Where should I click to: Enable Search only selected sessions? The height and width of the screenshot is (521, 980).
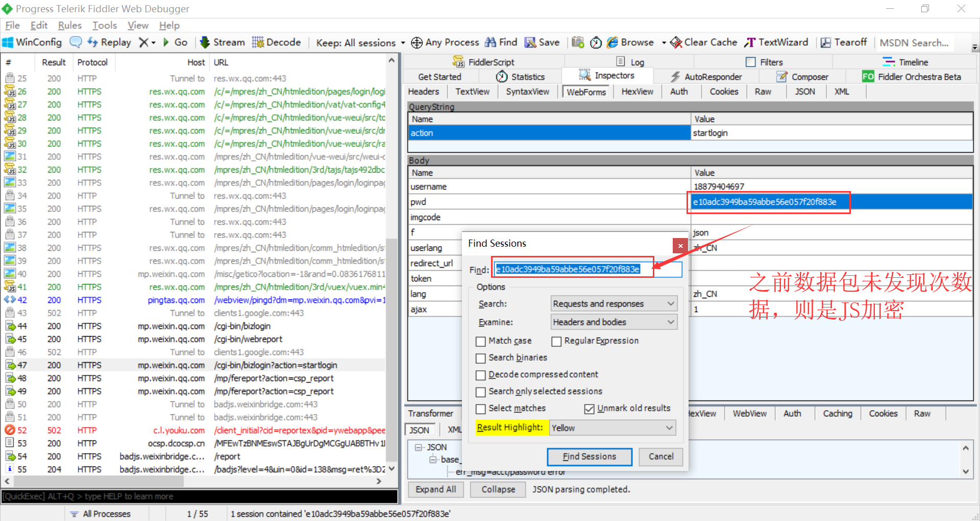pos(480,392)
